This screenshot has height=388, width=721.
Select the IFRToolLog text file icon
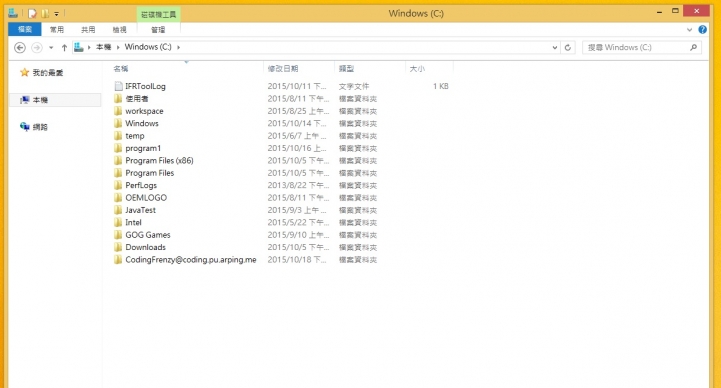[119, 86]
